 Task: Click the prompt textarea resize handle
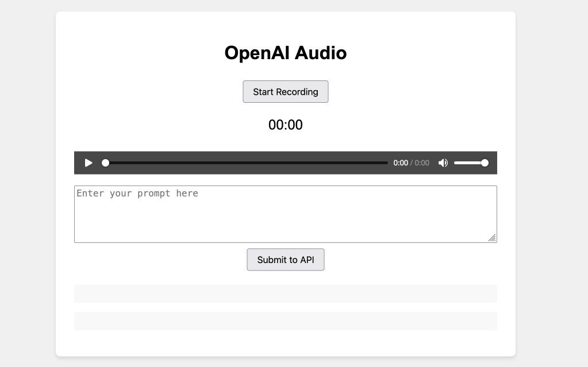pos(492,238)
